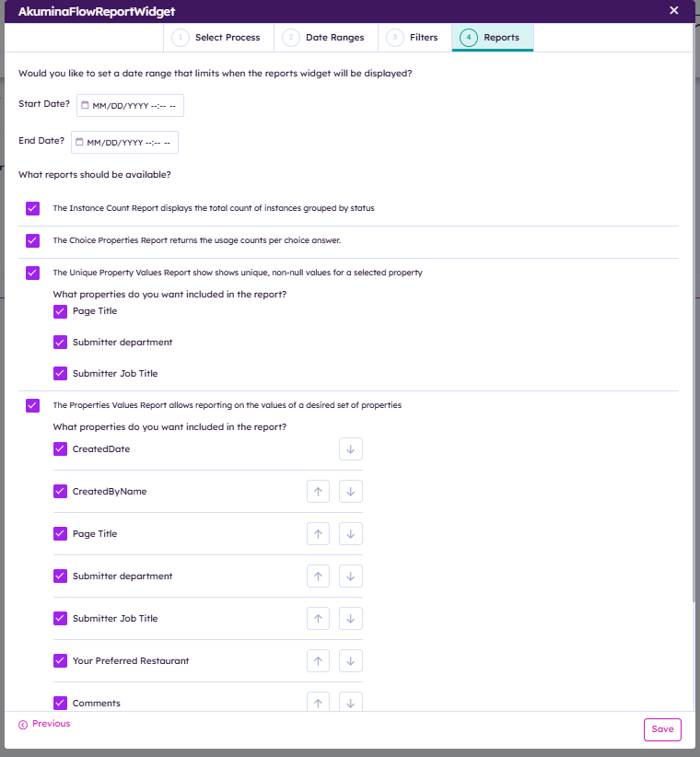700x757 pixels.
Task: Move Comments property down
Action: [x=351, y=703]
